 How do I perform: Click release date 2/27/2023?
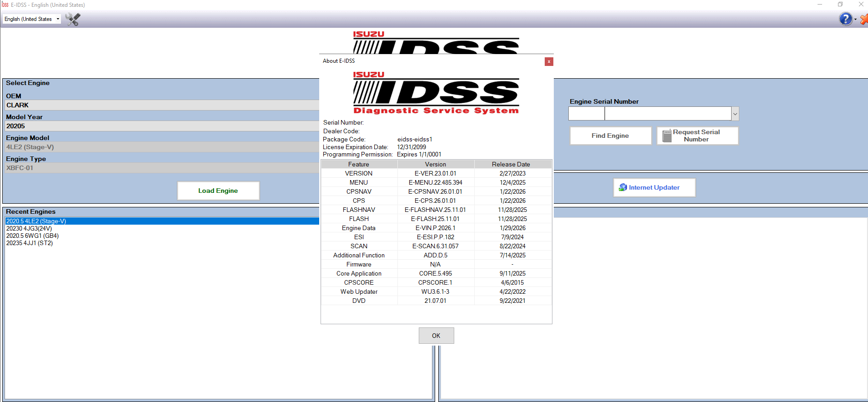[512, 173]
